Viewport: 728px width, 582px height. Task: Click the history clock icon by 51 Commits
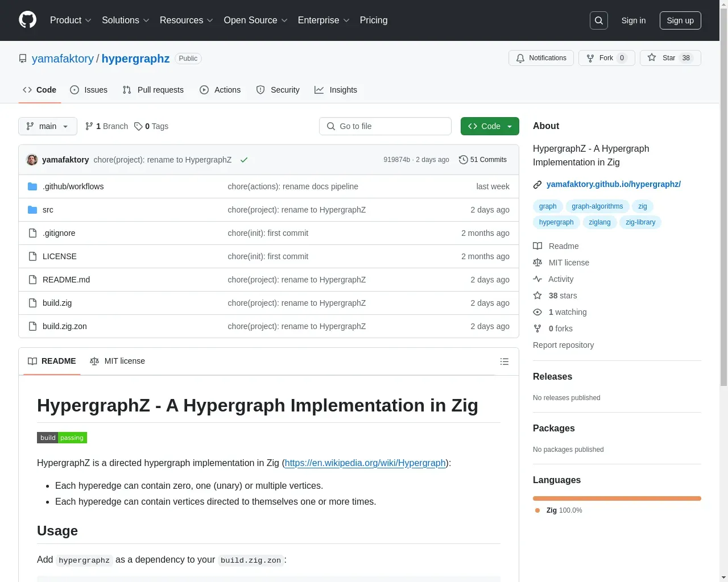pyautogui.click(x=463, y=160)
